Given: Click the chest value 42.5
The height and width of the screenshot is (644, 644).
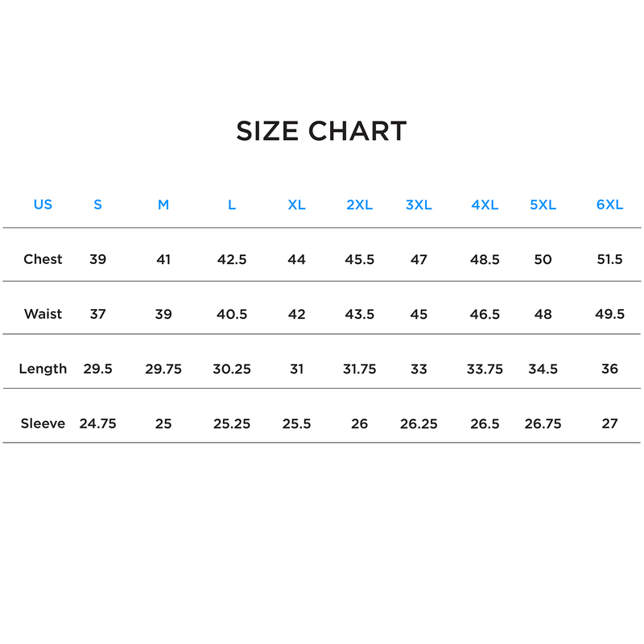Looking at the screenshot, I should pyautogui.click(x=232, y=259).
